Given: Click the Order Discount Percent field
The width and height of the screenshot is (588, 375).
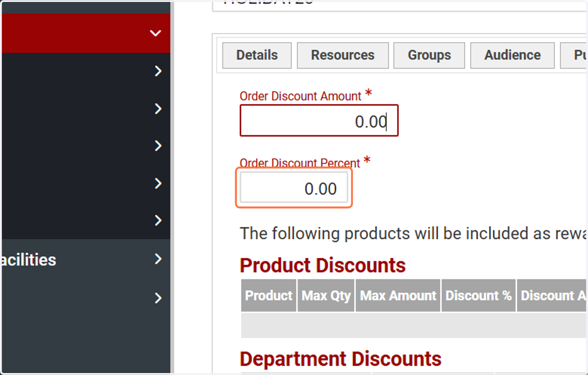Looking at the screenshot, I should (x=294, y=188).
